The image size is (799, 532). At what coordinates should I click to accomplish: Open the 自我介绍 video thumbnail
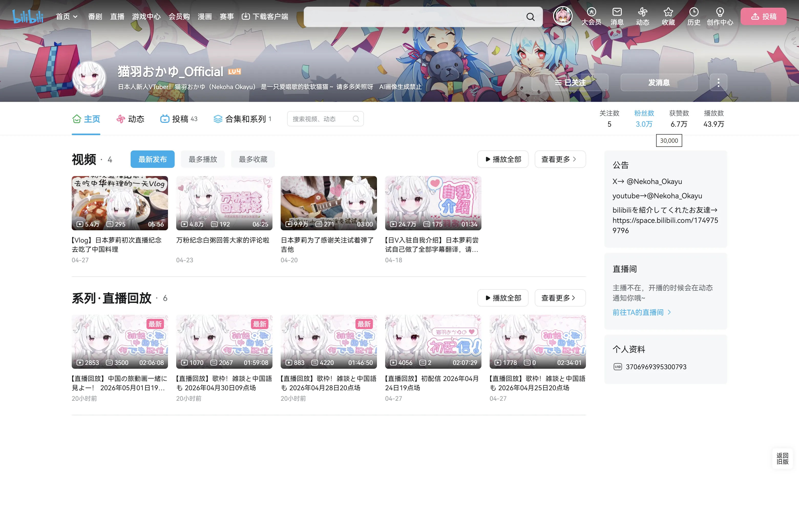433,203
